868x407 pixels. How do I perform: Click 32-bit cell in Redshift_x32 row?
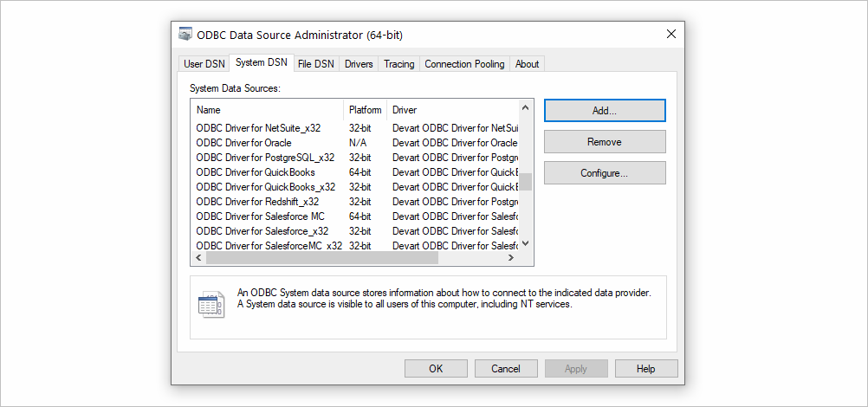point(360,202)
